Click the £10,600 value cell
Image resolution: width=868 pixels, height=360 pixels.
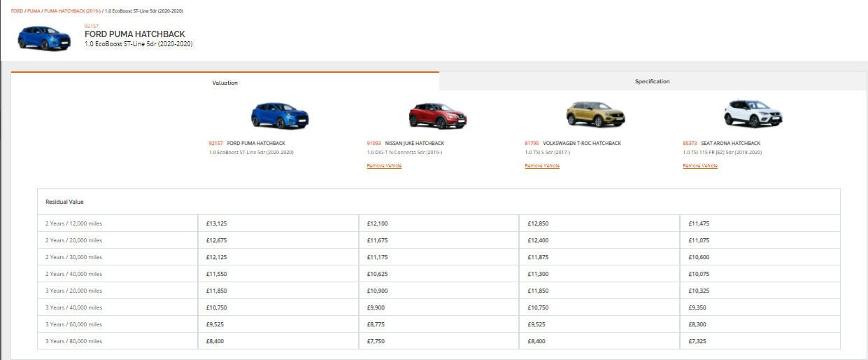760,257
